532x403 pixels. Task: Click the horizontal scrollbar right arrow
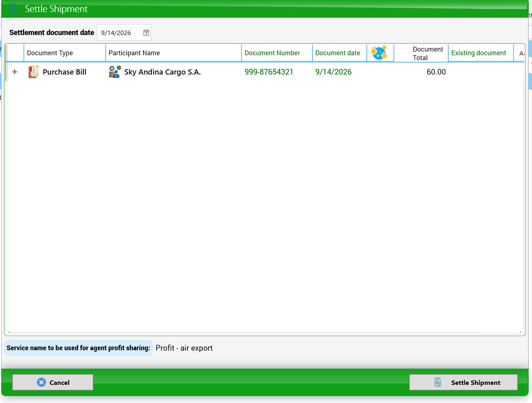click(520, 332)
